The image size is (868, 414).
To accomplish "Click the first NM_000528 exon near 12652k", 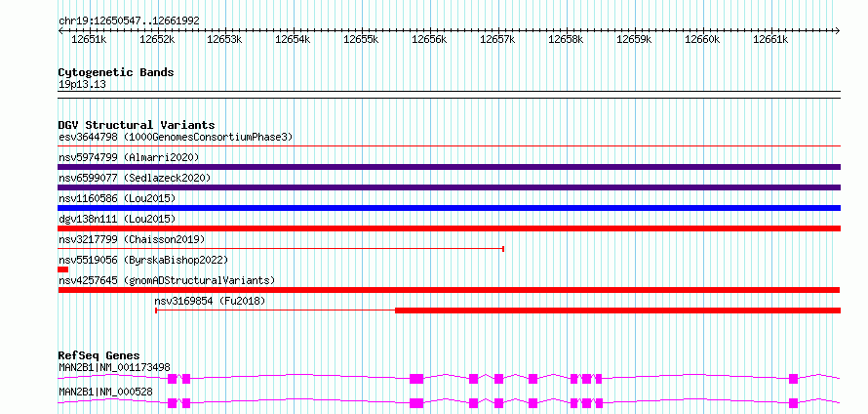I will pos(173,403).
